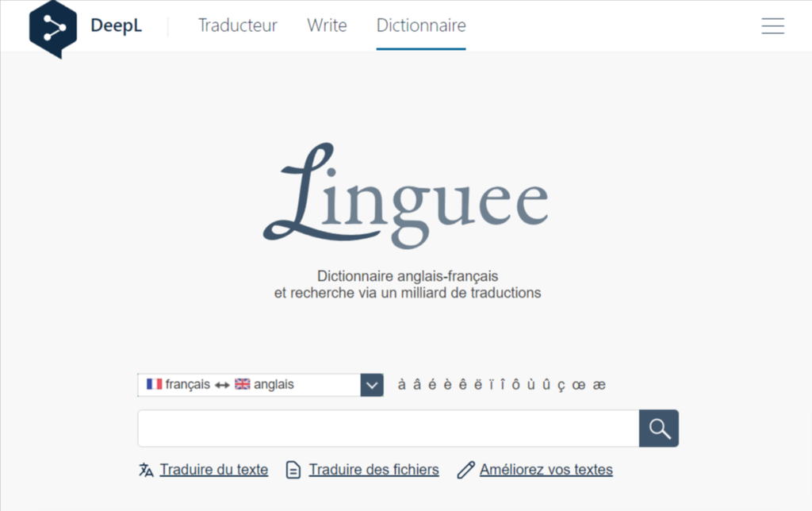The width and height of the screenshot is (812, 511).
Task: Select the translate text icon beside Traduire du texte
Action: tap(146, 469)
